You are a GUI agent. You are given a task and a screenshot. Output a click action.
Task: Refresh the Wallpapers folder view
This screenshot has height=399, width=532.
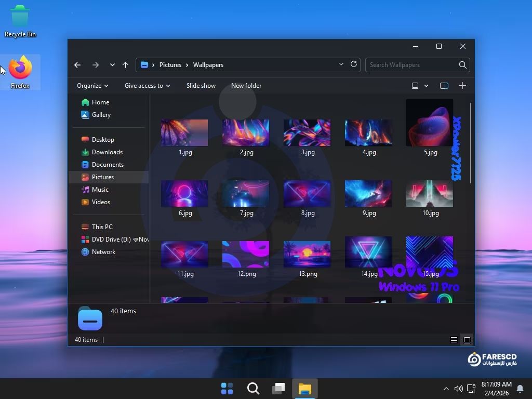click(x=354, y=64)
